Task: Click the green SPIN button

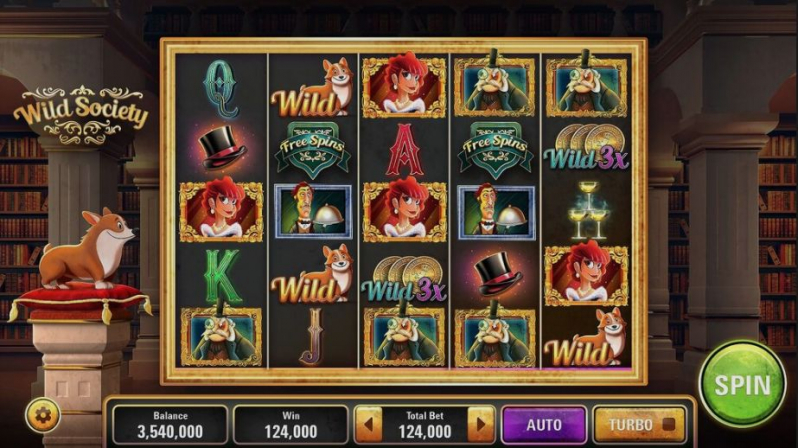Action: (742, 384)
